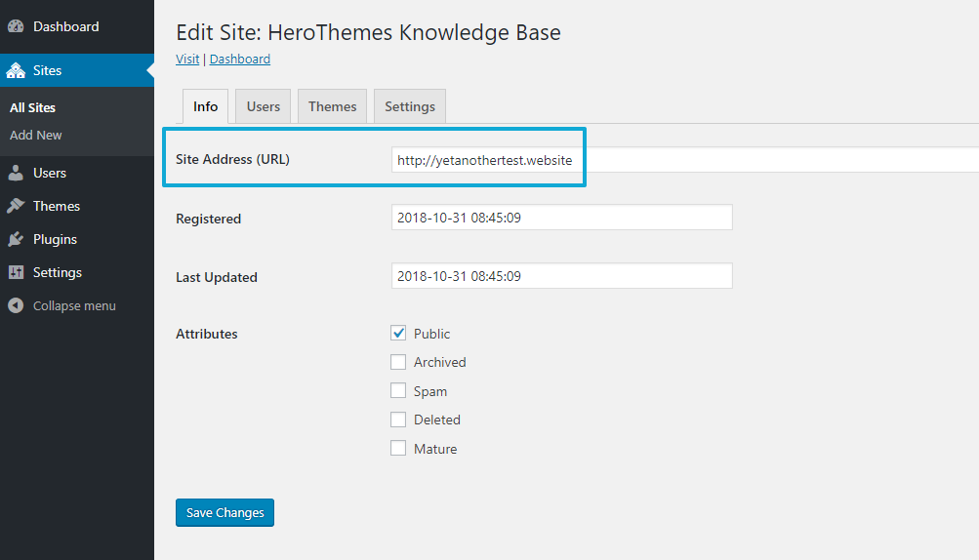The image size is (979, 560).
Task: Click the Themes hammer icon
Action: [x=16, y=206]
